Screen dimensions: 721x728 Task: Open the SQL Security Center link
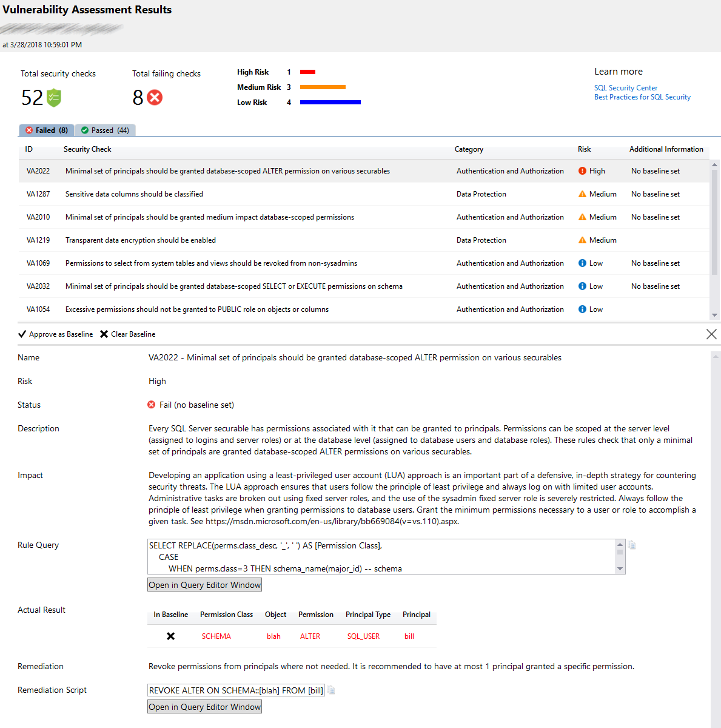click(x=626, y=87)
